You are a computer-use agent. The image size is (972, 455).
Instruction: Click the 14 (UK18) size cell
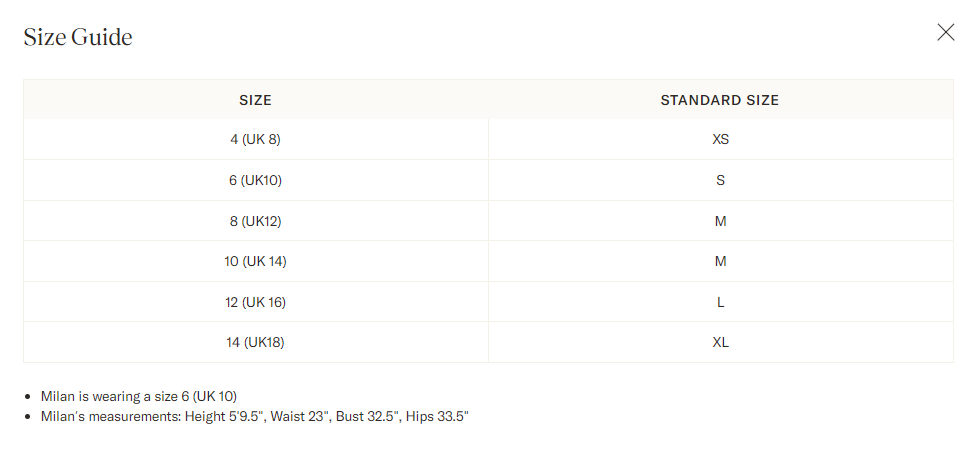click(x=255, y=342)
